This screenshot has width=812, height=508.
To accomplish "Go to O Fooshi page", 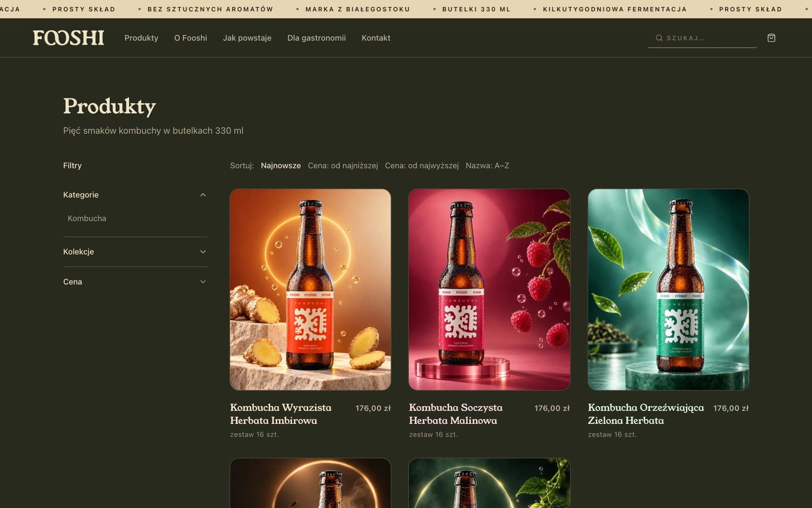I will point(191,38).
